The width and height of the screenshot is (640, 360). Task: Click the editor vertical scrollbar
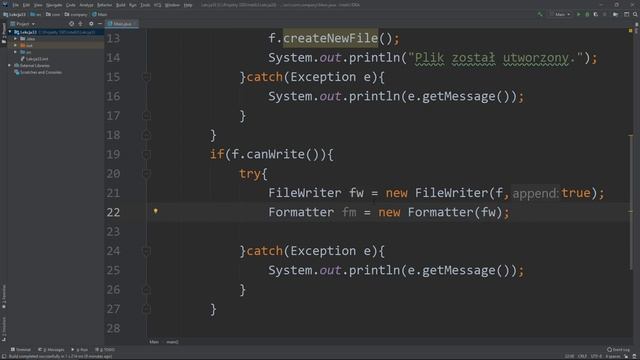pos(631,202)
